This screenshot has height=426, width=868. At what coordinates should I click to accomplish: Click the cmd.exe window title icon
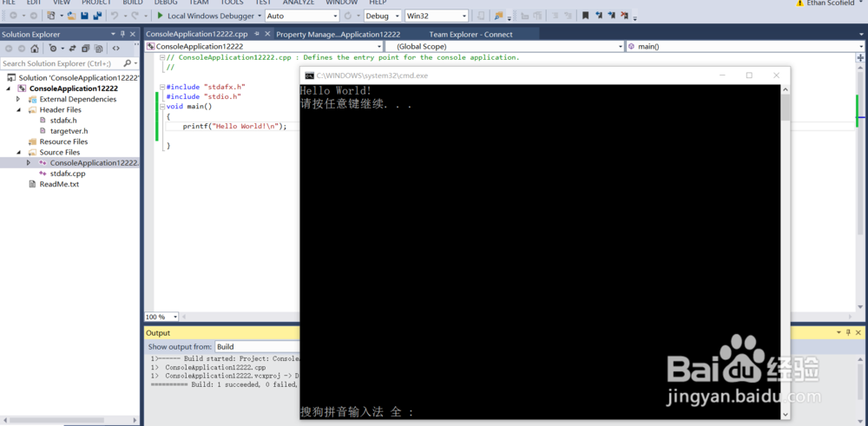310,75
